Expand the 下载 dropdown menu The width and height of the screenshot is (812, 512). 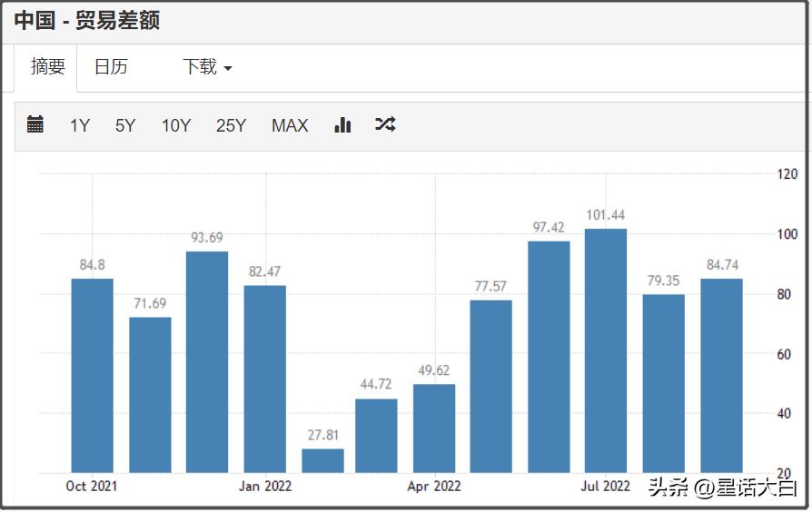click(207, 67)
